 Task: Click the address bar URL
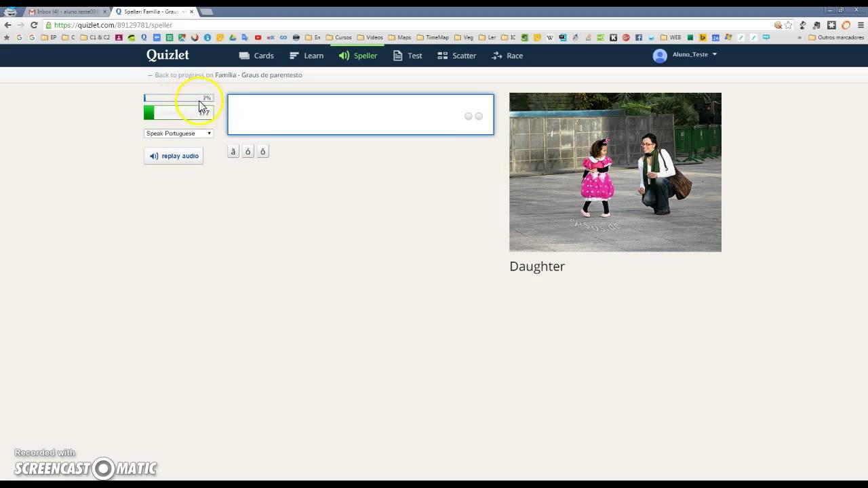(113, 25)
